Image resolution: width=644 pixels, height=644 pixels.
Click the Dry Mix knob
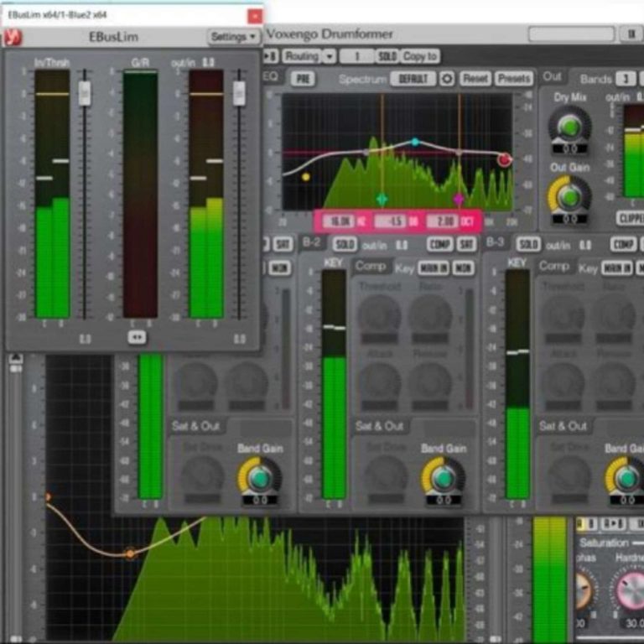[x=569, y=126]
